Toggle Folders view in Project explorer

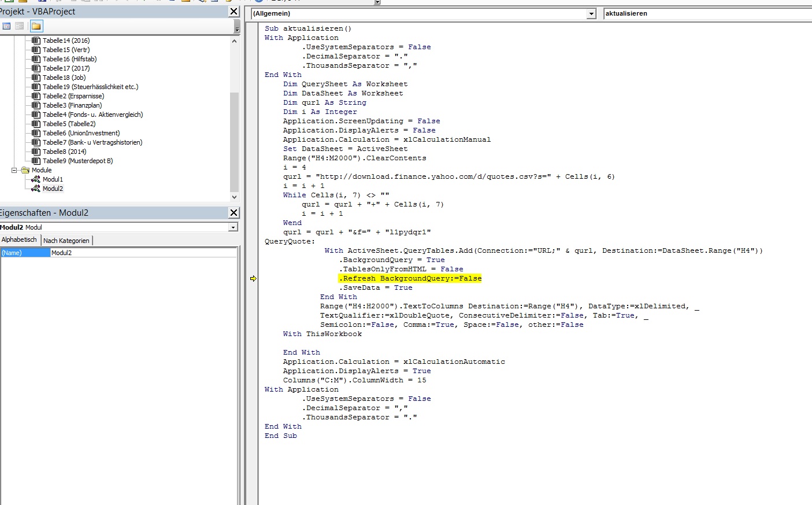pyautogui.click(x=36, y=26)
